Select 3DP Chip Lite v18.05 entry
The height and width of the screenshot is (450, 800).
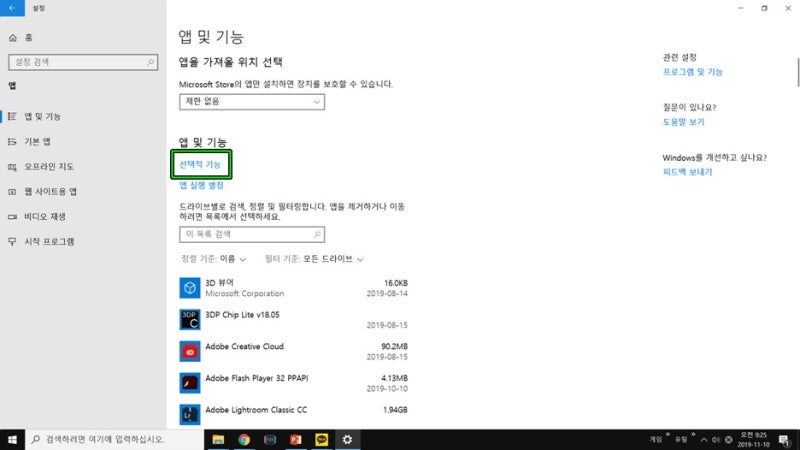[x=293, y=319]
